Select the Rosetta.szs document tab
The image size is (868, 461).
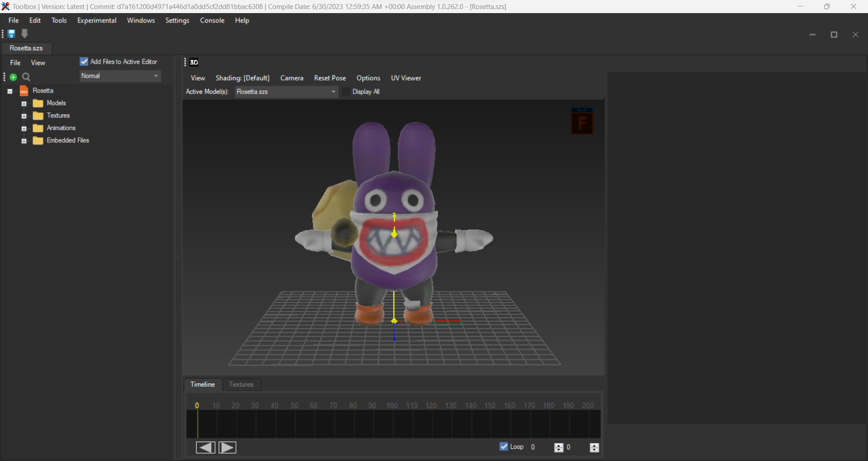coord(26,48)
